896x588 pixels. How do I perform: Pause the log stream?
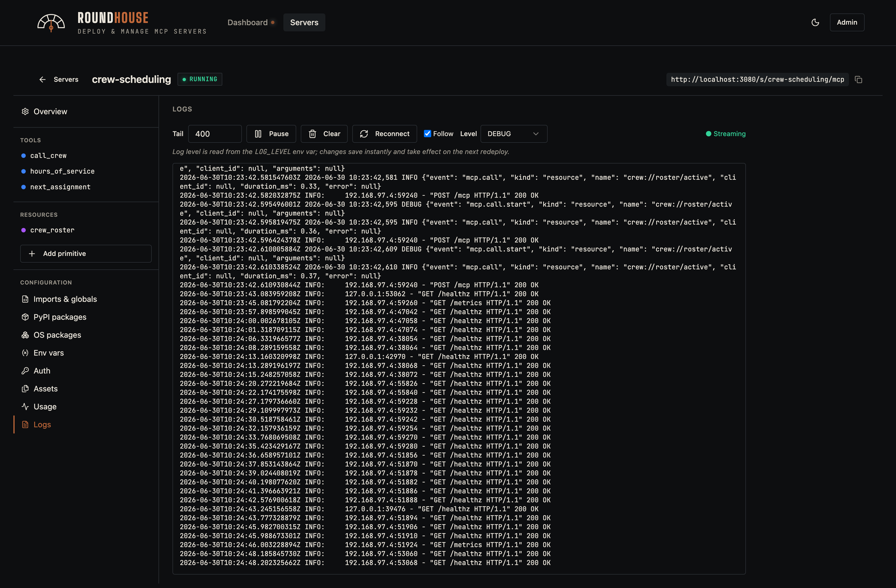tap(271, 134)
